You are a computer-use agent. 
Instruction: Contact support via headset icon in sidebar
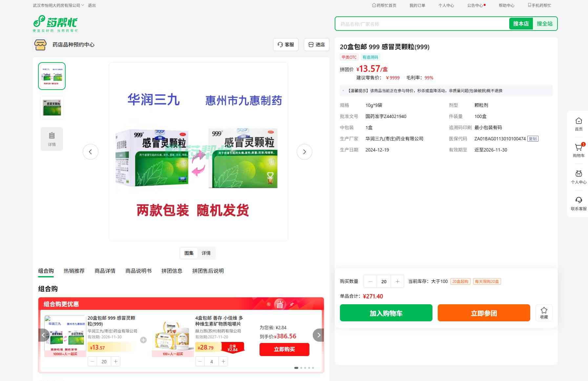click(x=578, y=200)
